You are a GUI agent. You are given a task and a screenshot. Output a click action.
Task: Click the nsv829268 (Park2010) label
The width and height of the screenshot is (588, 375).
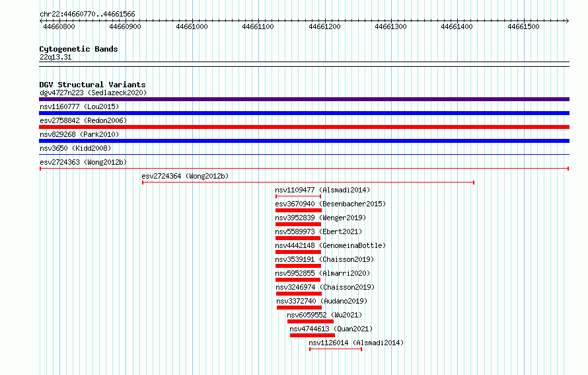[x=79, y=134]
